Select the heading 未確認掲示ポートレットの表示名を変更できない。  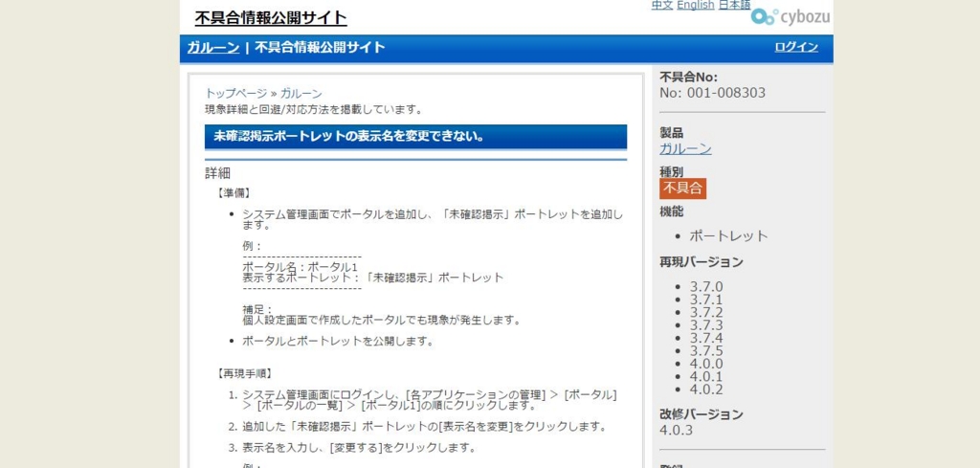point(349,136)
